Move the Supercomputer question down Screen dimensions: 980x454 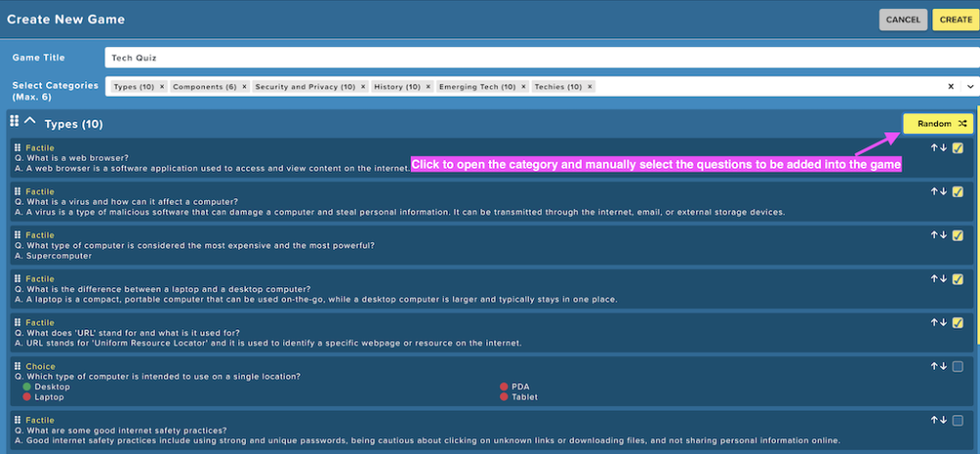pos(944,235)
